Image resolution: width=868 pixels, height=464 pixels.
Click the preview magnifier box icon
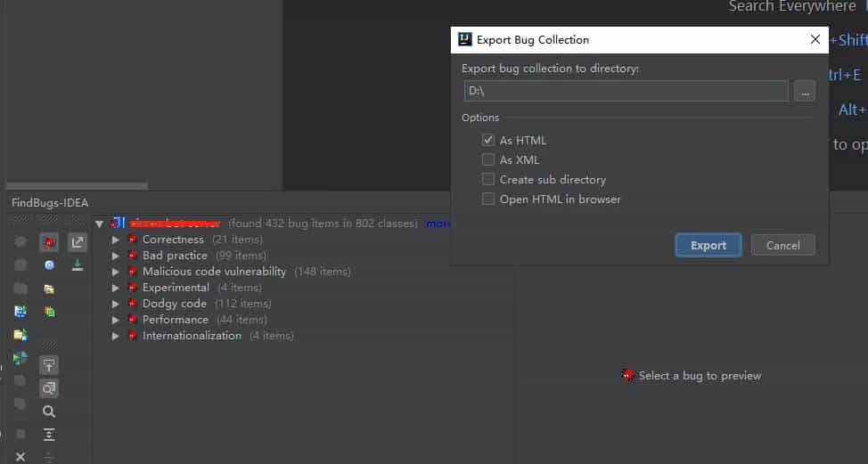coord(49,388)
